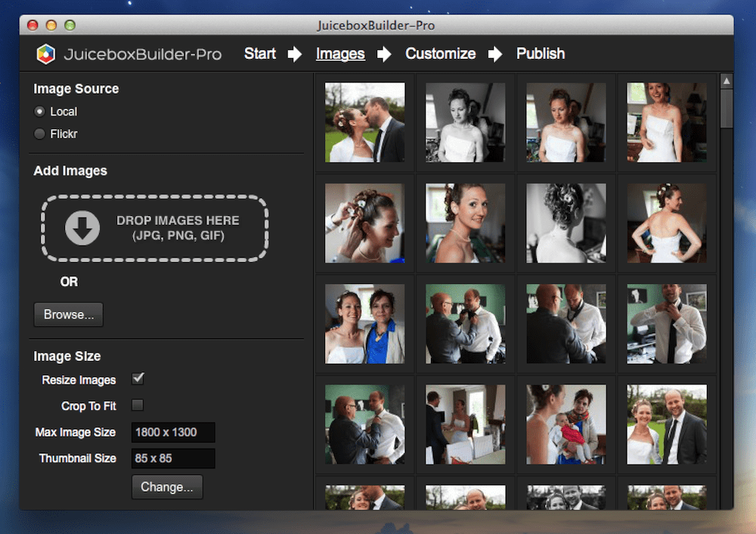Click the Max Image Size field
Viewport: 756px width, 534px height.
(x=173, y=432)
